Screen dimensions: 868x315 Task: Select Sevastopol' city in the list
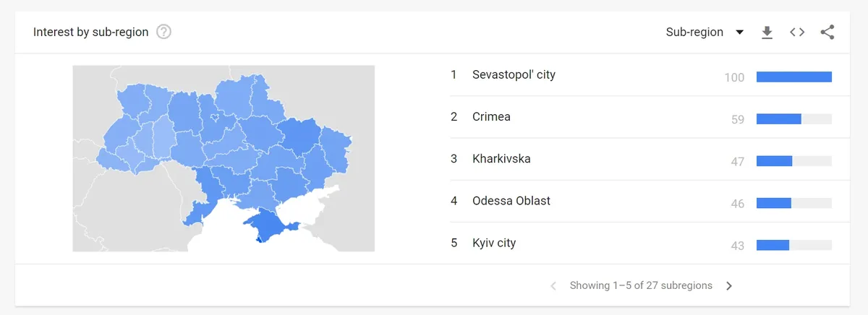click(514, 75)
